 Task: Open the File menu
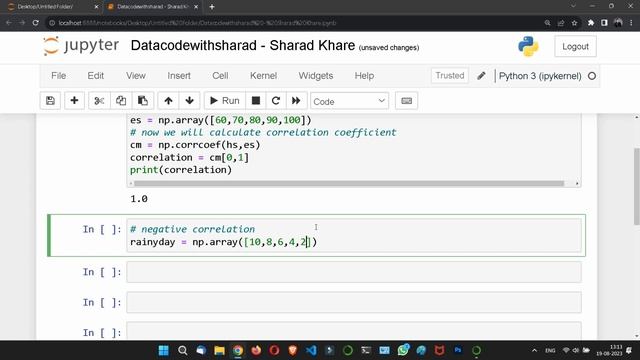coord(58,76)
